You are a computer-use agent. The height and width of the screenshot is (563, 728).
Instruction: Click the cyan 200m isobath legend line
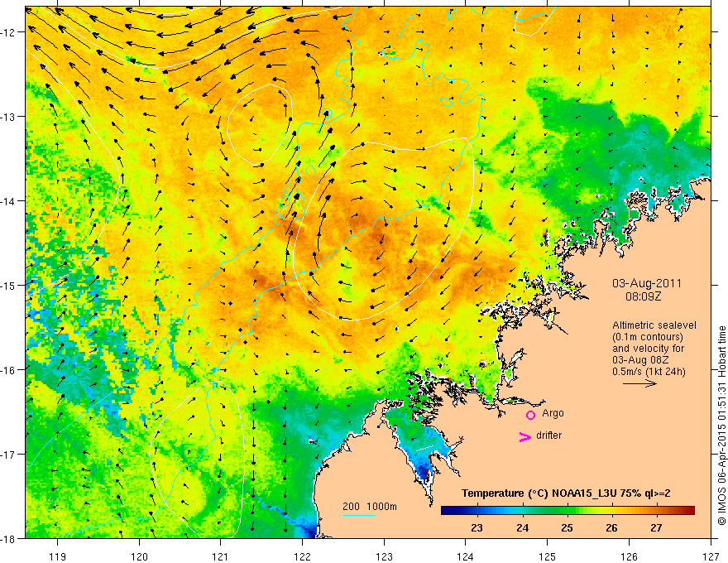click(x=358, y=515)
